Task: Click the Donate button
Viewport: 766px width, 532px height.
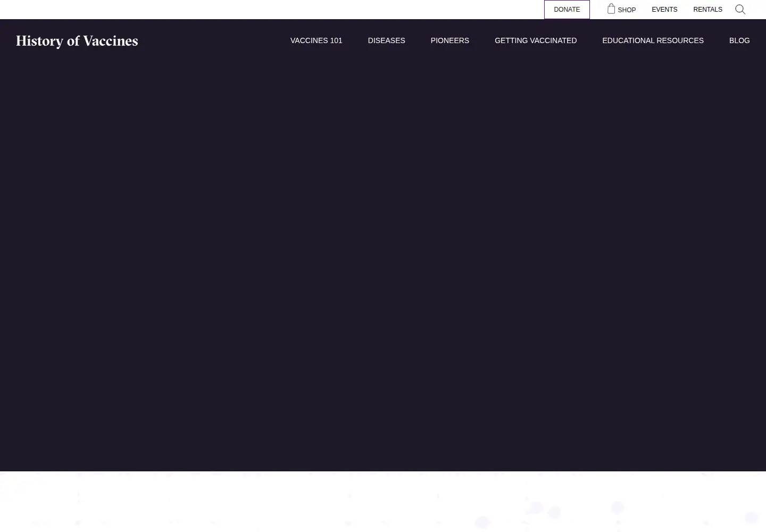Action: [567, 10]
